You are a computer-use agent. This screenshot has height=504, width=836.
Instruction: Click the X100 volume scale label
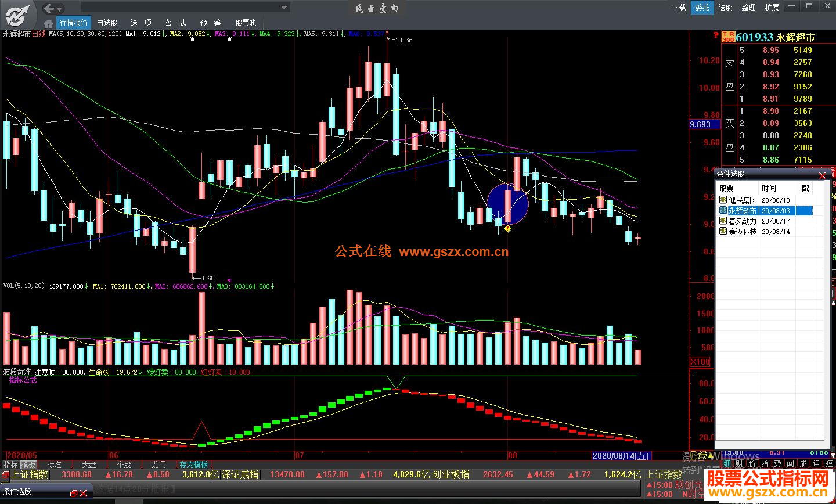(x=700, y=362)
